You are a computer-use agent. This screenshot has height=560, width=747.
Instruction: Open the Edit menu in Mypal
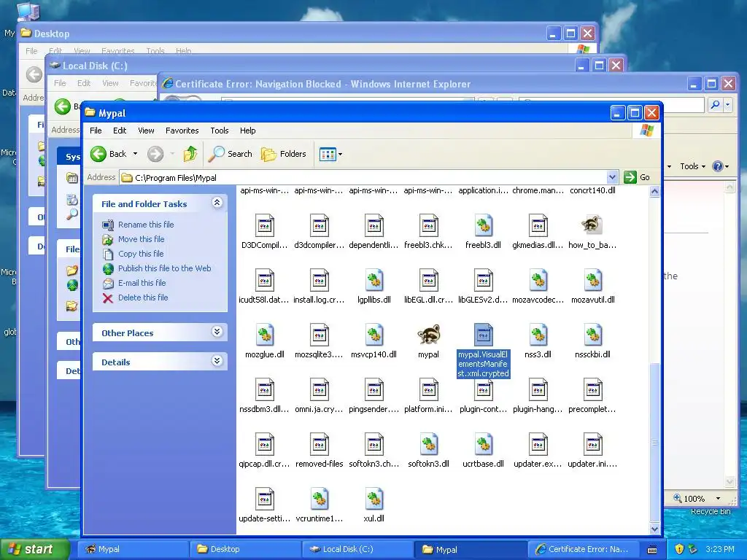coord(120,131)
